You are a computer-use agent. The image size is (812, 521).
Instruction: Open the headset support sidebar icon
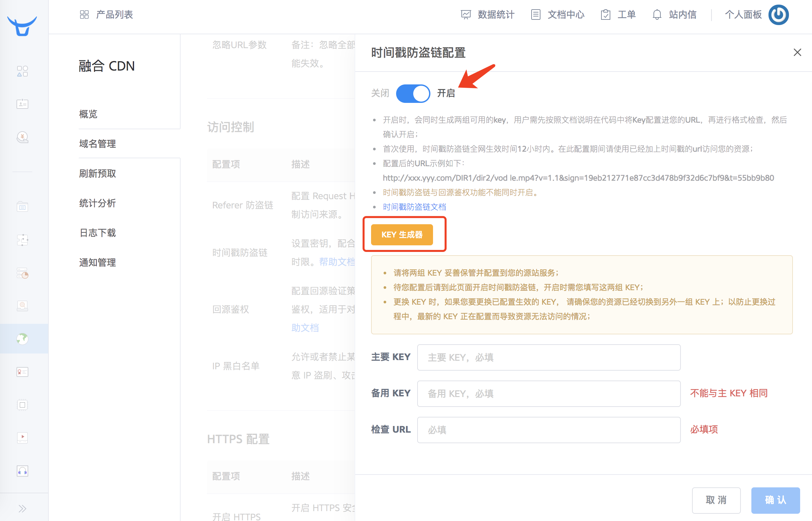[x=22, y=471]
